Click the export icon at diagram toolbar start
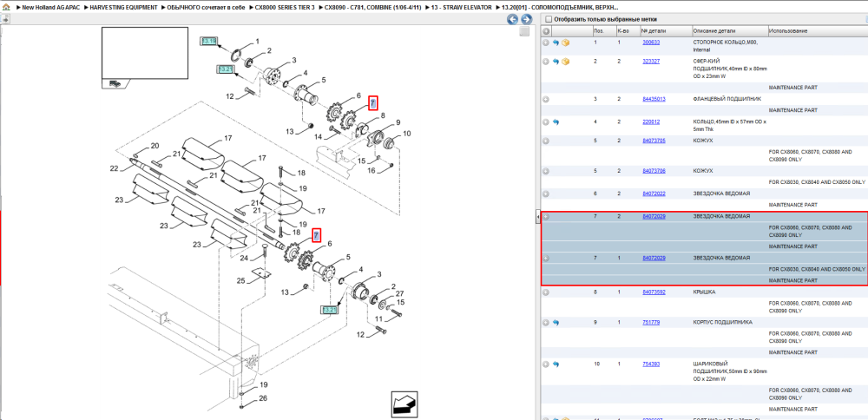868x420 pixels. (x=4, y=19)
